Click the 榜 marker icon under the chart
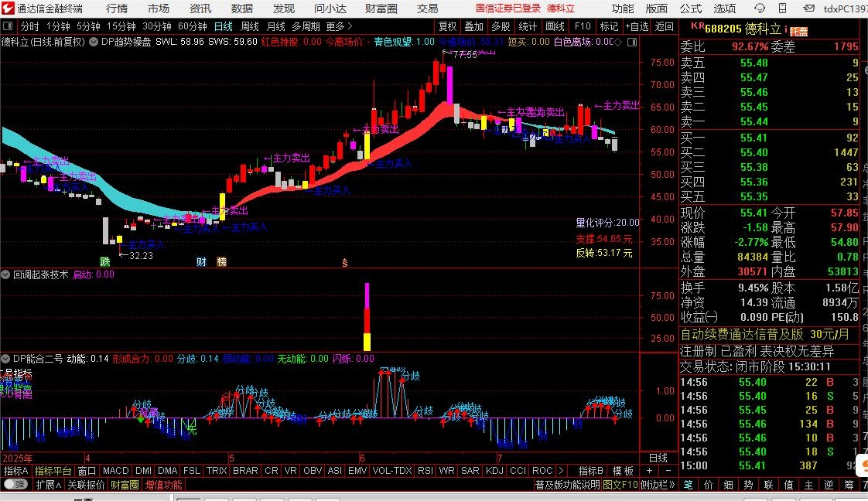868x501 pixels. pos(221,261)
